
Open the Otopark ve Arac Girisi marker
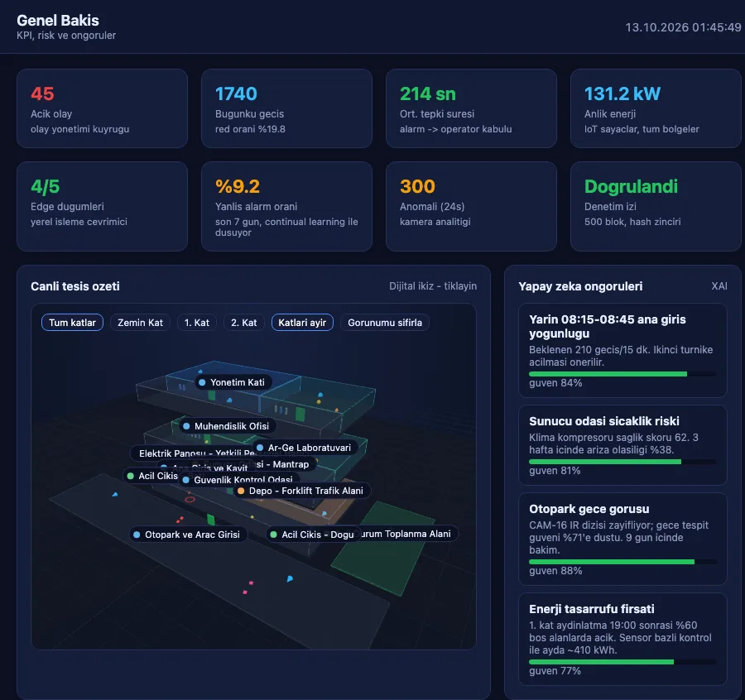coord(188,535)
